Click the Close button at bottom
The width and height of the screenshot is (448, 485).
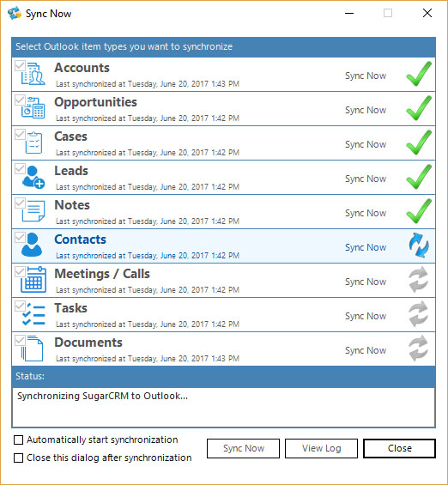[x=399, y=448]
